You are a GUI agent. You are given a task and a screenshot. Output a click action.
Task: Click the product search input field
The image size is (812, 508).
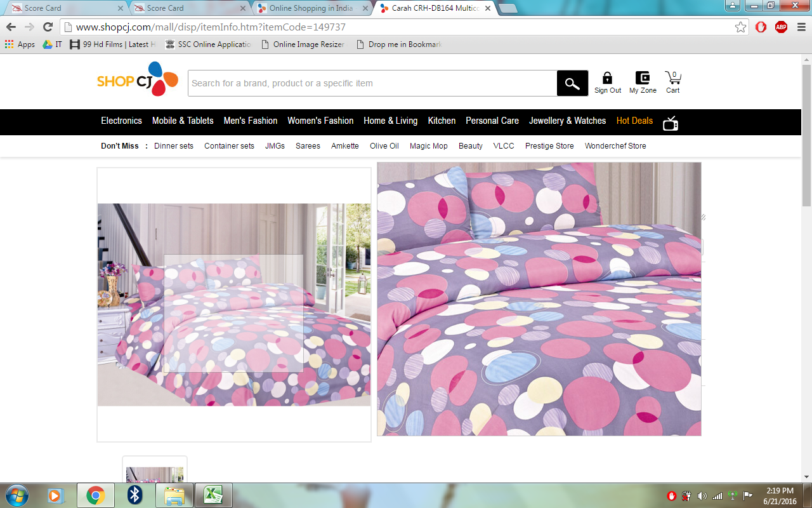click(372, 83)
